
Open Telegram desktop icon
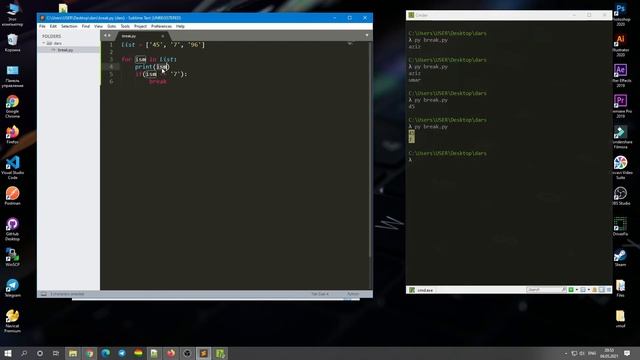[12, 288]
